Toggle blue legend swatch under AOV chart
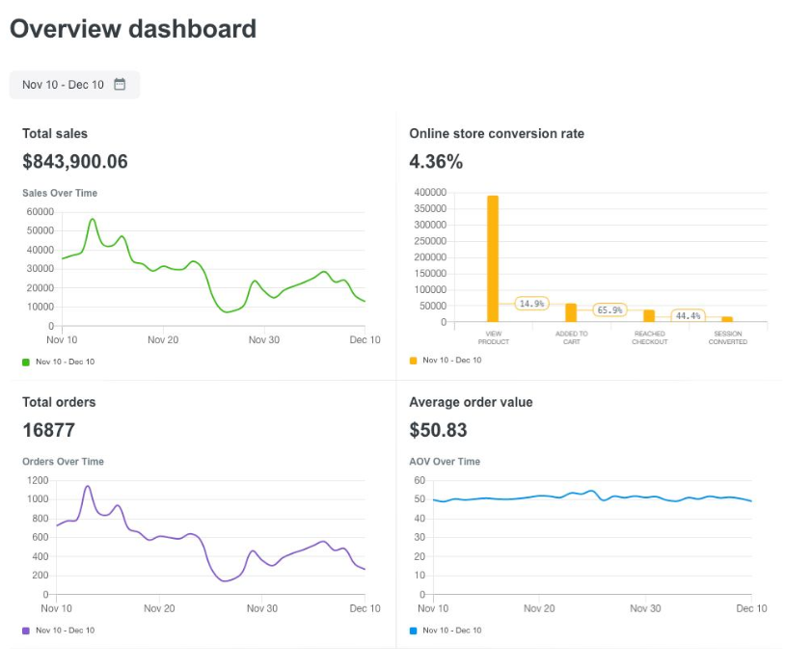812x671 pixels. (x=414, y=631)
